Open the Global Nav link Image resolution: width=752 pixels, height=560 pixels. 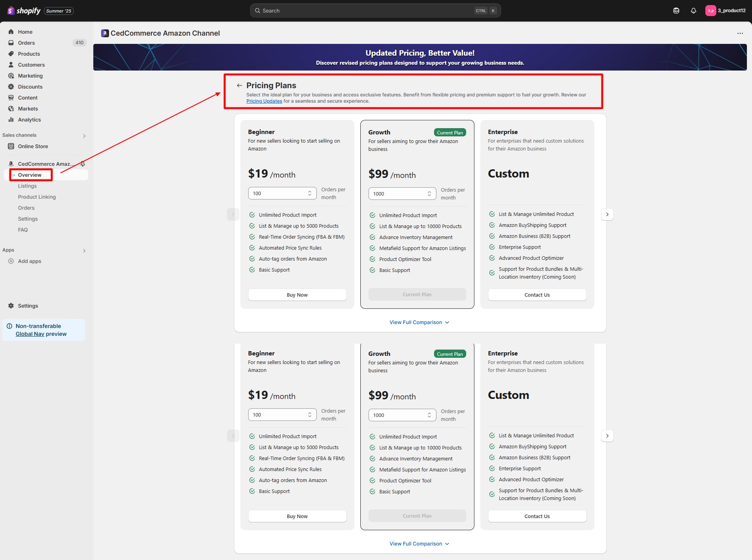pos(30,334)
